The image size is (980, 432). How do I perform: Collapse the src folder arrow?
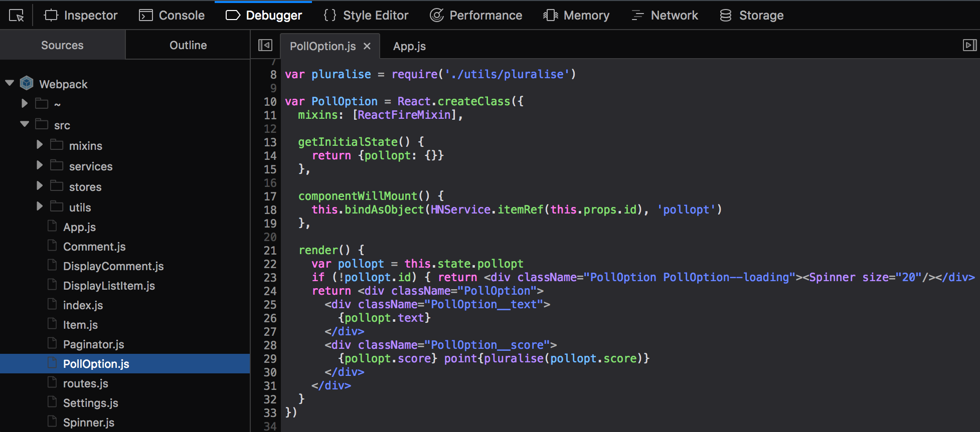[x=25, y=124]
